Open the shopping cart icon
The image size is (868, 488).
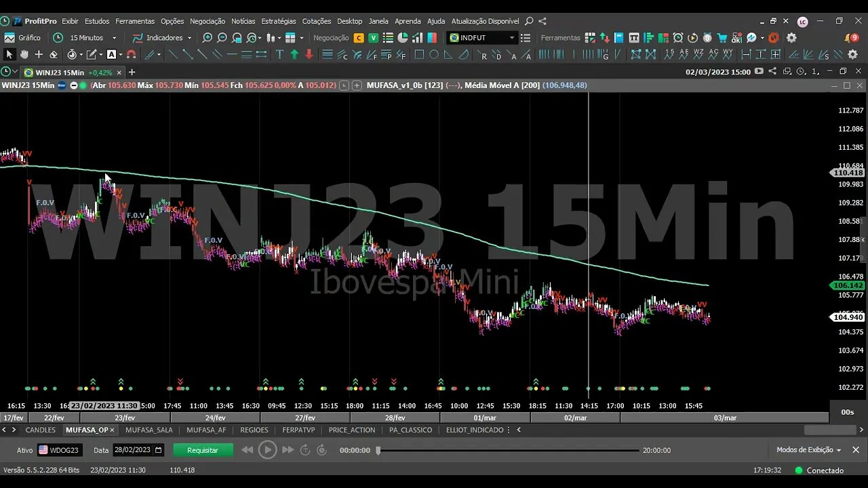coord(722,38)
